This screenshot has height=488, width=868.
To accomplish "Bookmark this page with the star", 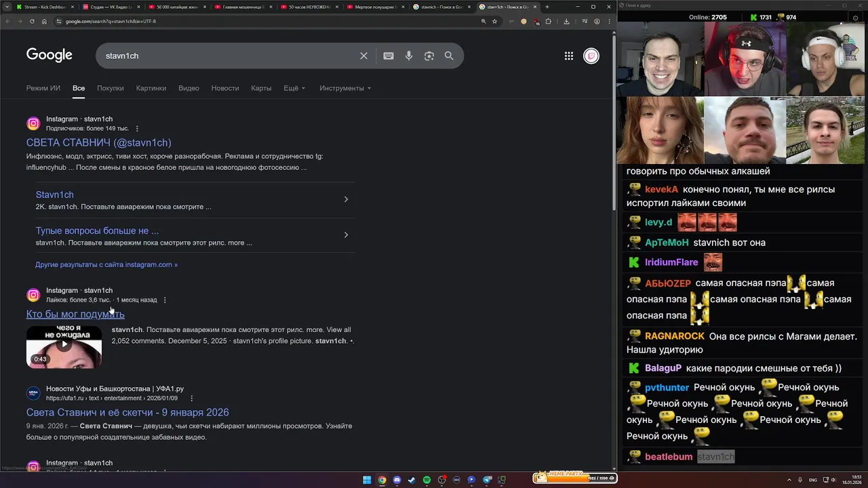I will pyautogui.click(x=494, y=21).
